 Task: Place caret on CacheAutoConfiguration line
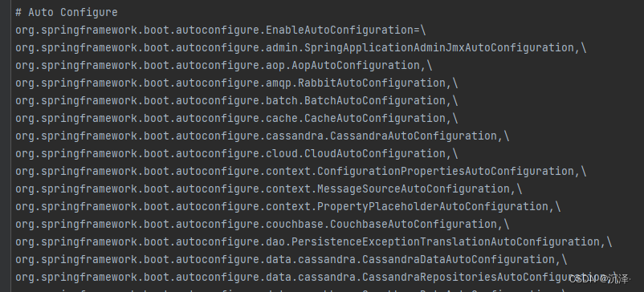237,118
